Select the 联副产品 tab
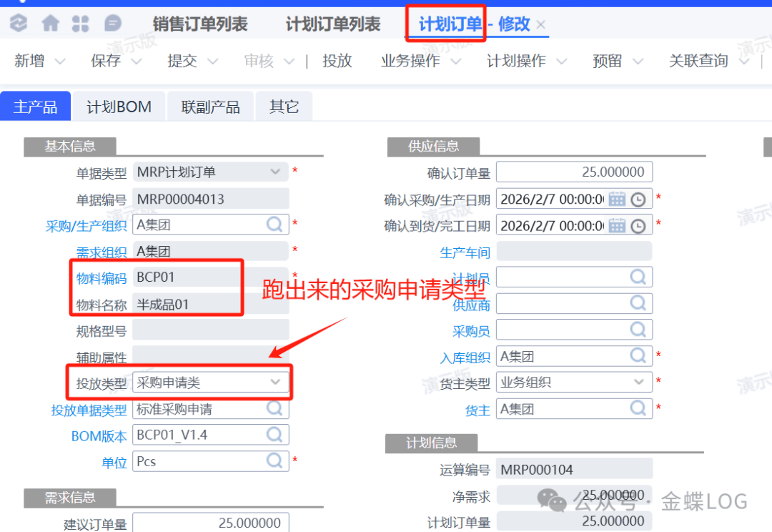Screen dimensions: 772x532 pos(210,107)
